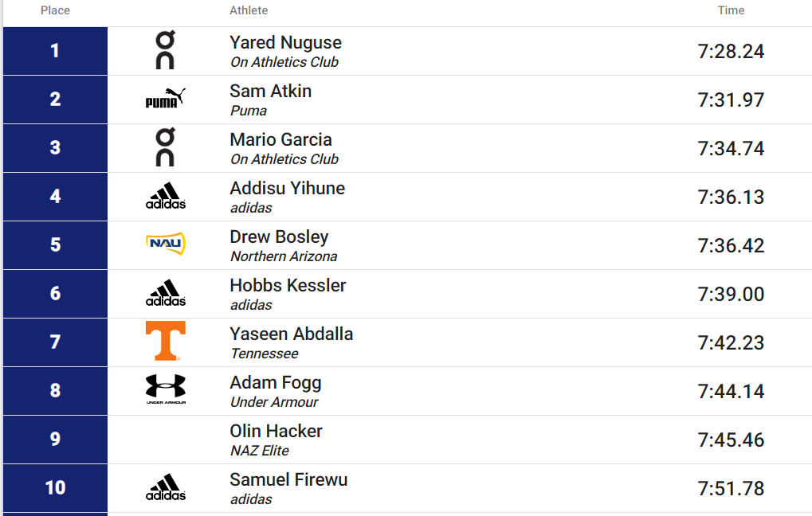Sort by the Time column header
Screen dimensions: 812x516
pyautogui.click(x=731, y=10)
